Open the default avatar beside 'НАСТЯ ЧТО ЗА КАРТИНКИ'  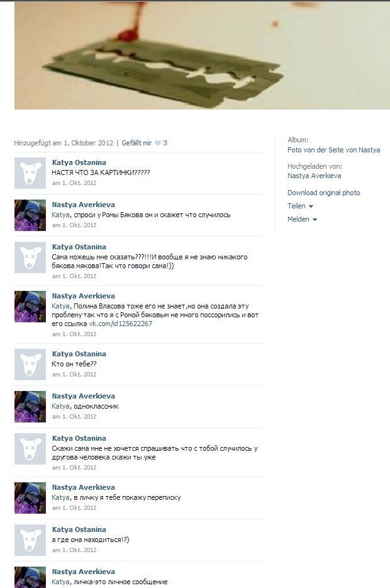30,173
